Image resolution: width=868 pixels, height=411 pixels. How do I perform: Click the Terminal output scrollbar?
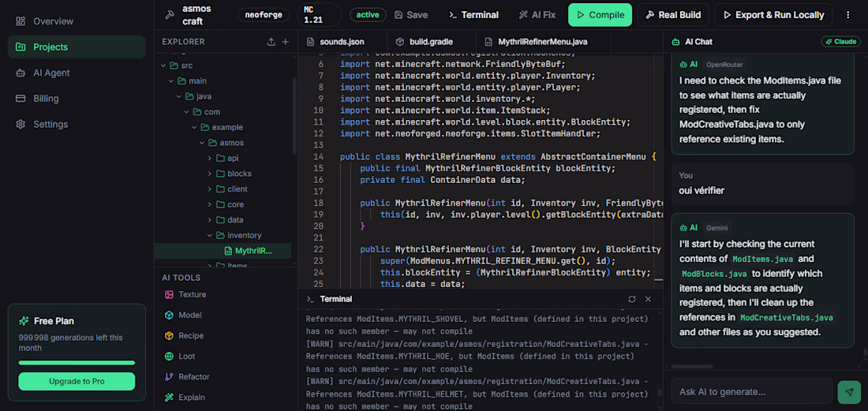[x=660, y=393]
